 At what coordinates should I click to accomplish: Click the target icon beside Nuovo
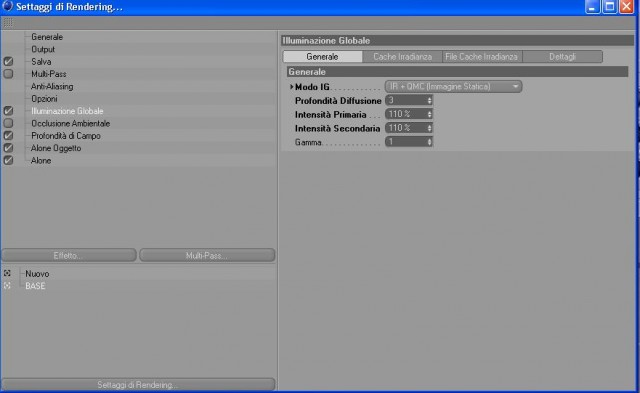[7, 273]
